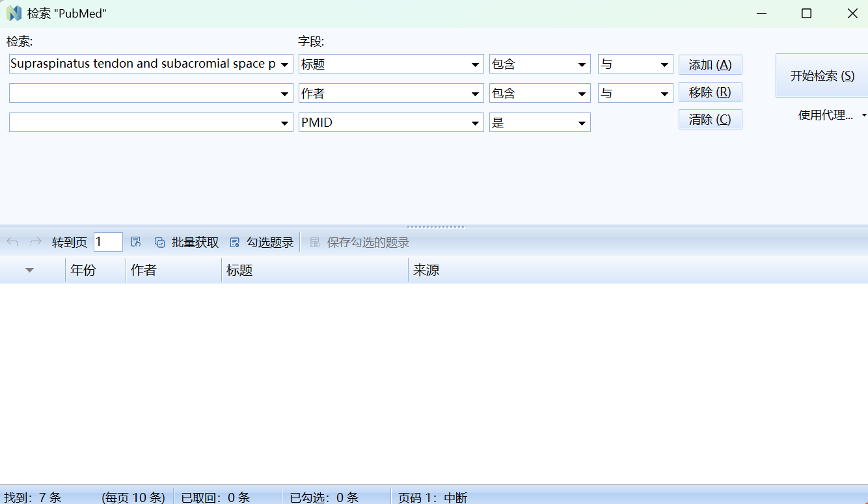Click 保存勾选的题录 save checked records
Screen dimensions: 868x504
point(360,243)
